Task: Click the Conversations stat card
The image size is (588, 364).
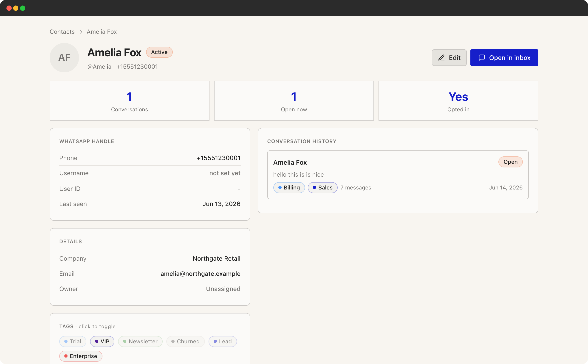Action: [x=129, y=101]
